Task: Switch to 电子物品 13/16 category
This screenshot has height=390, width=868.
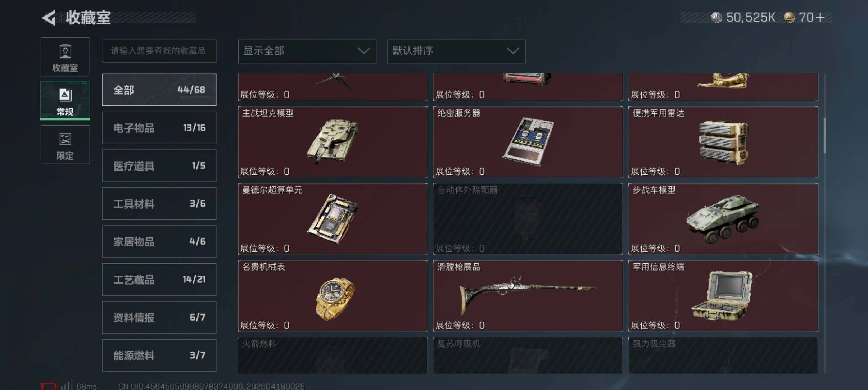Action: tap(159, 128)
